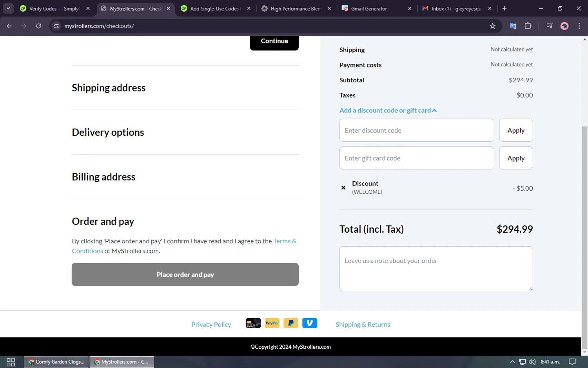Click the PayPal P logo icon
The width and height of the screenshot is (588, 368).
[x=291, y=323]
